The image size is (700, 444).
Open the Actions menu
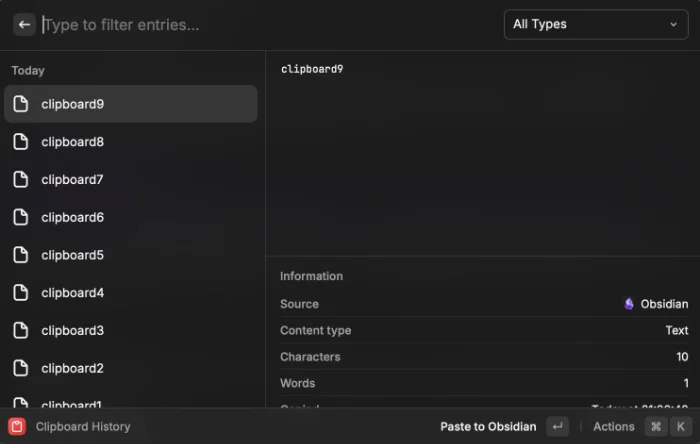613,426
